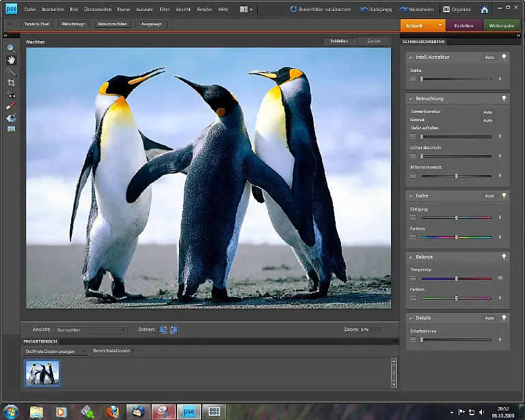Choose the Red Eye Removal tool
Image resolution: width=525 pixels, height=420 pixels.
point(11,94)
